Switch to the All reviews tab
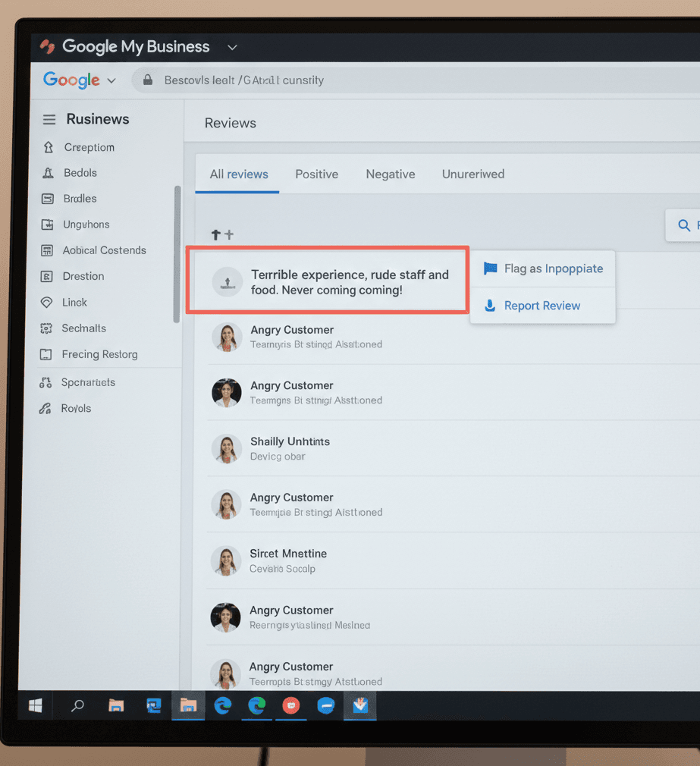 click(239, 174)
